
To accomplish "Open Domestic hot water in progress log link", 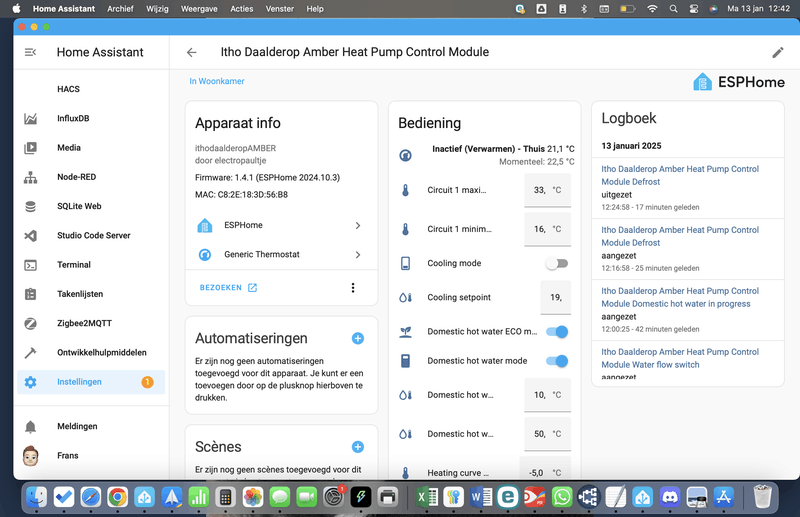I will coord(680,297).
